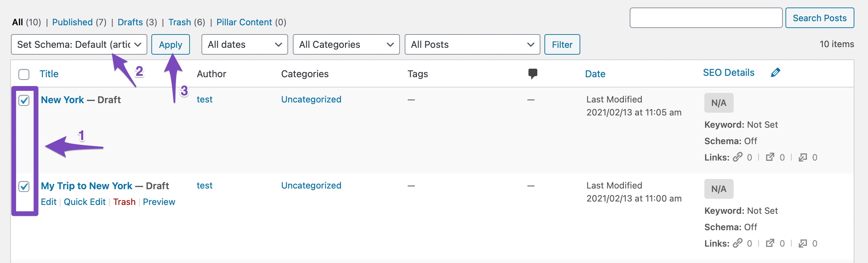The image size is (868, 263).
Task: Open the All Categories dropdown
Action: (x=346, y=44)
